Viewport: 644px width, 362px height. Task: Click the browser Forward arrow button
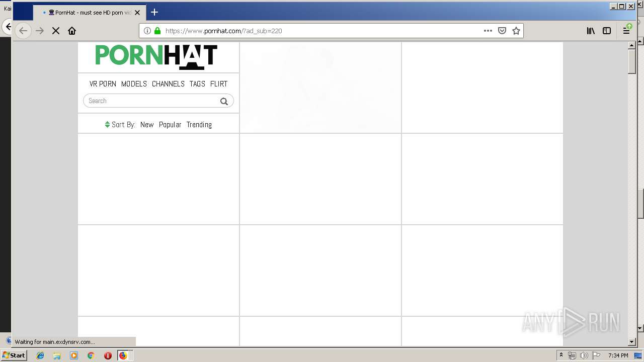[x=40, y=31]
